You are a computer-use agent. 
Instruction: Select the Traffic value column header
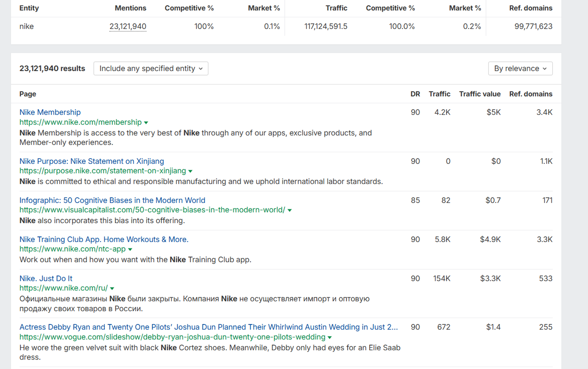(480, 94)
